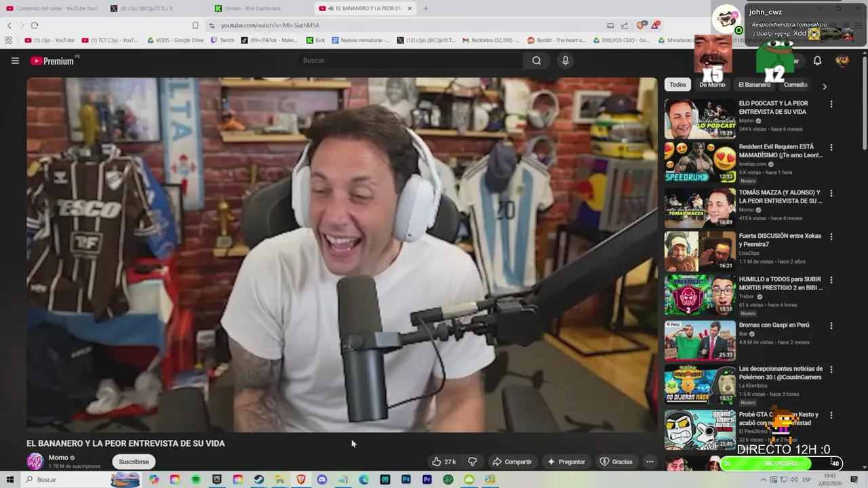This screenshot has width=868, height=488.
Task: Select the El Bananero filter chip
Action: tap(754, 85)
